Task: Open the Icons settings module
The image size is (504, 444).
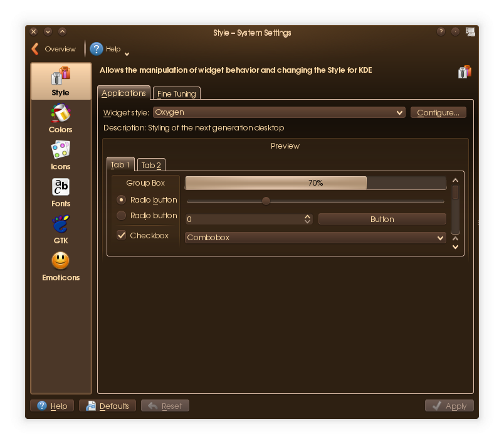Action: pyautogui.click(x=61, y=156)
